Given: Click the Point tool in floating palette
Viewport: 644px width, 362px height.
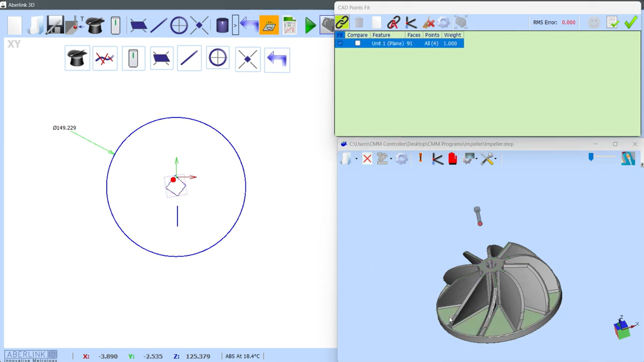Looking at the screenshot, I should click(x=247, y=59).
